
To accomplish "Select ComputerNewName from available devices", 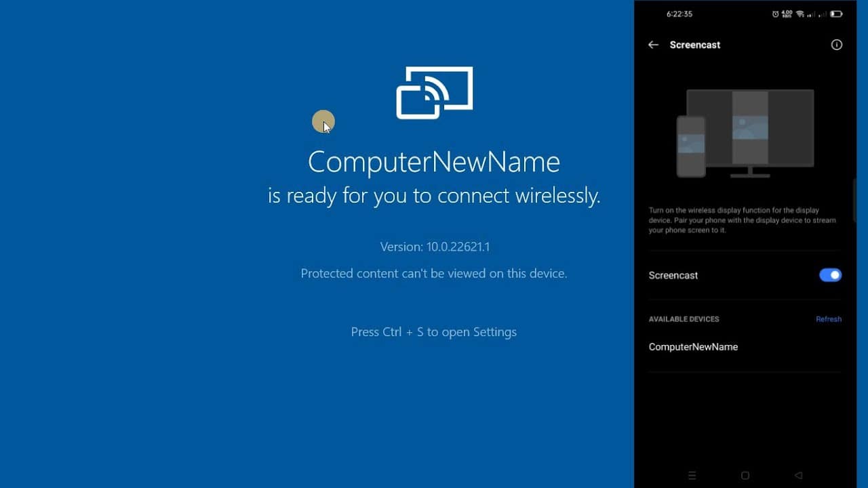I will (693, 346).
